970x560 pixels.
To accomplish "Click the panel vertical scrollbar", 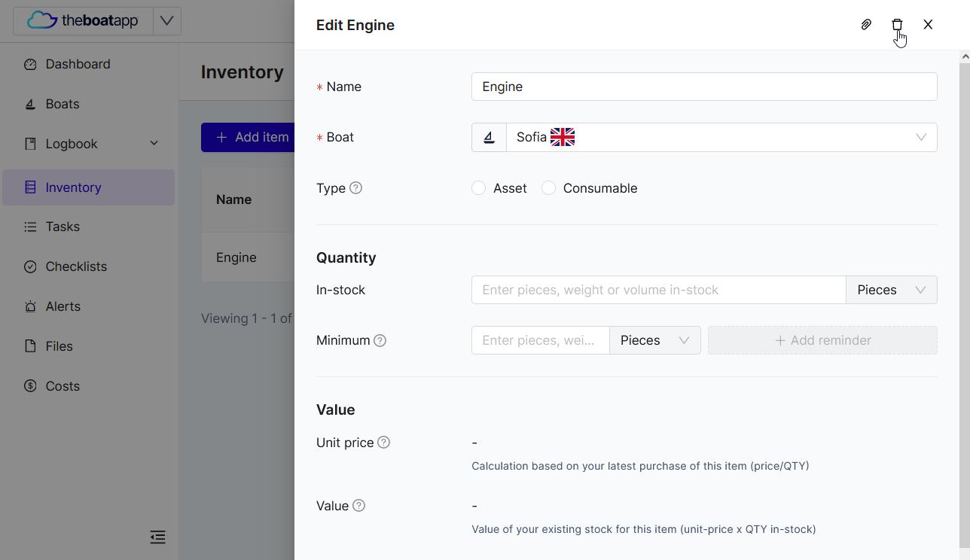I will coord(965,305).
